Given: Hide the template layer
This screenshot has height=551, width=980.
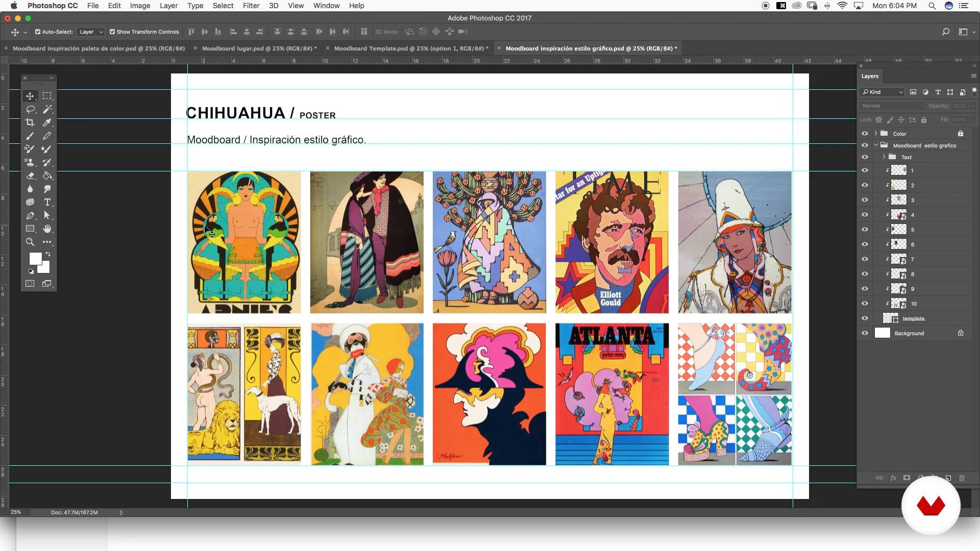Looking at the screenshot, I should coord(865,318).
